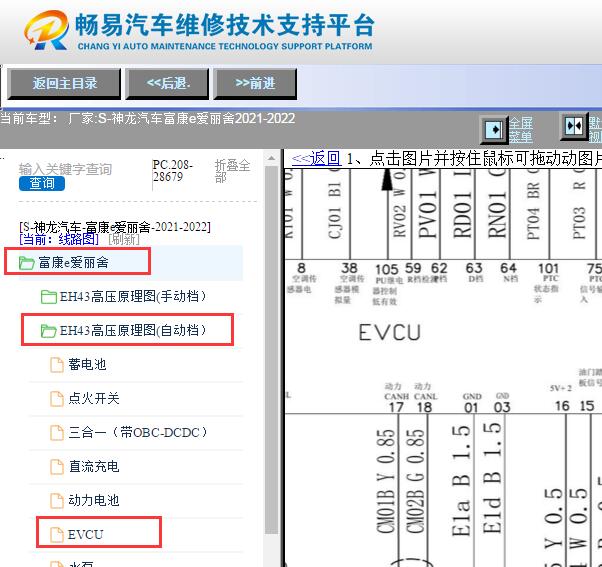This screenshot has height=567, width=602.
Task: Open the 蓄电池 diagram
Action: (x=87, y=364)
